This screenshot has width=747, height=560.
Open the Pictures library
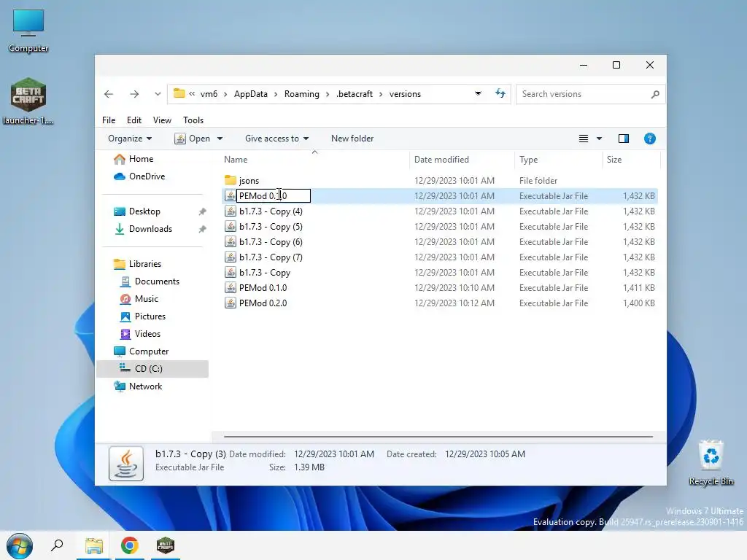pos(143,316)
